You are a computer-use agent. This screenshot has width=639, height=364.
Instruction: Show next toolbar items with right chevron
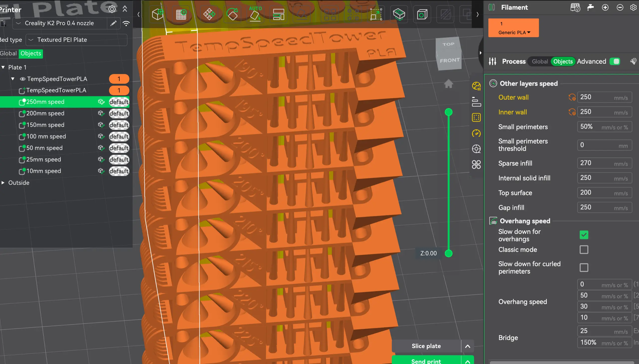pyautogui.click(x=477, y=14)
